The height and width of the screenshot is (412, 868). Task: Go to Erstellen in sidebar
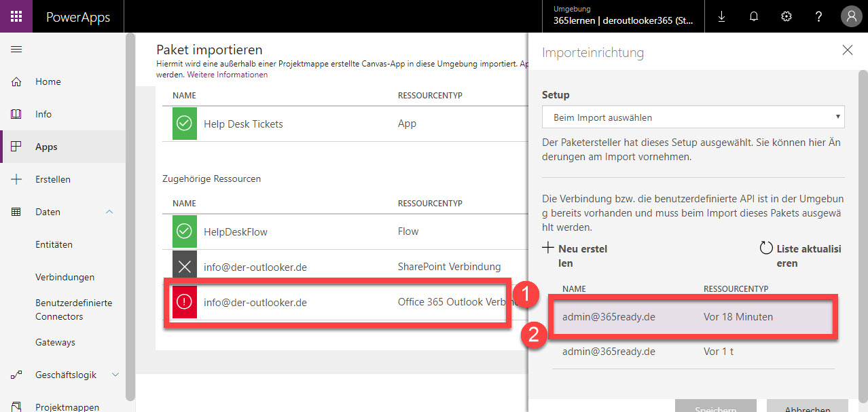pos(53,179)
